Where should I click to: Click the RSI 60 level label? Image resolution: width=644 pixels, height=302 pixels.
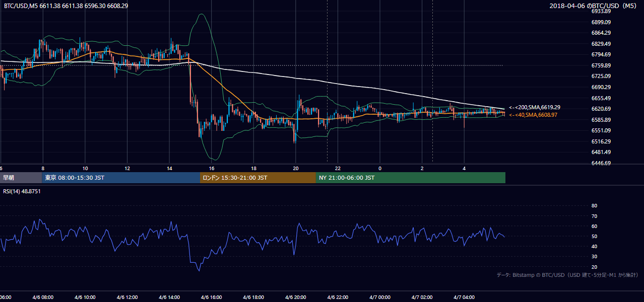[x=594, y=226]
